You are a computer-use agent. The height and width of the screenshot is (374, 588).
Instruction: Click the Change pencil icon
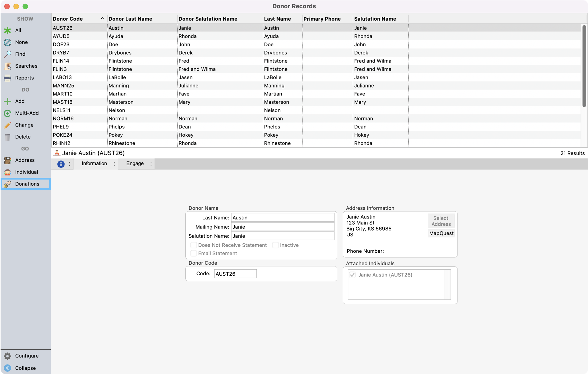[7, 125]
